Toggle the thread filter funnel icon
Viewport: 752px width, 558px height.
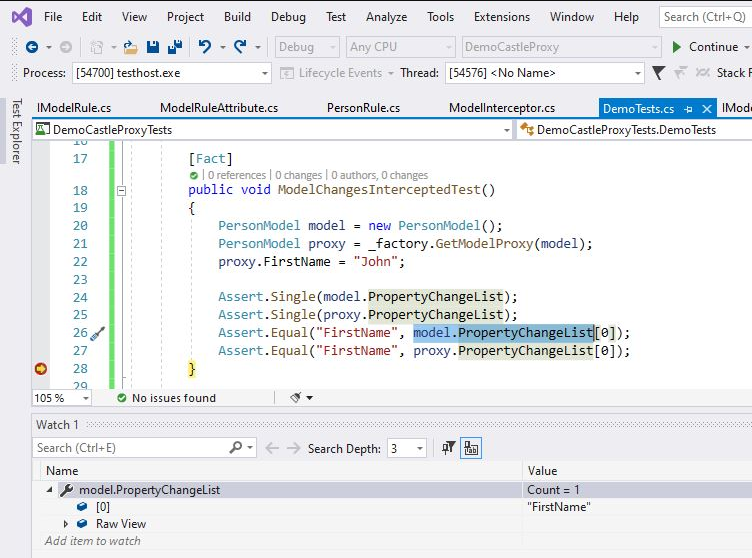658,73
